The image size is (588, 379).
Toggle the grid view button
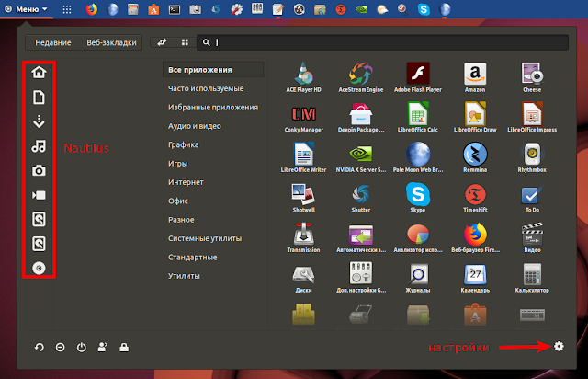(185, 42)
